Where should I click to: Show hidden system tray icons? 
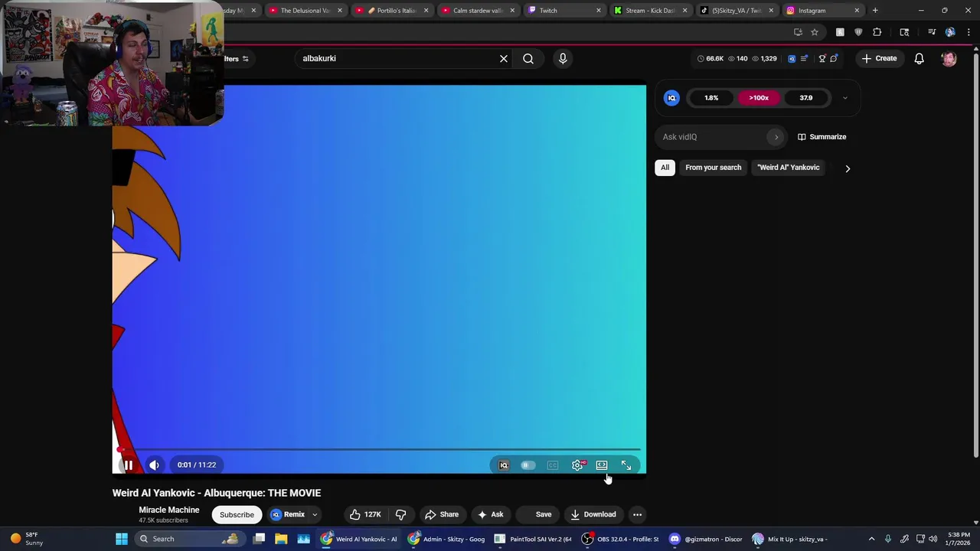[871, 539]
